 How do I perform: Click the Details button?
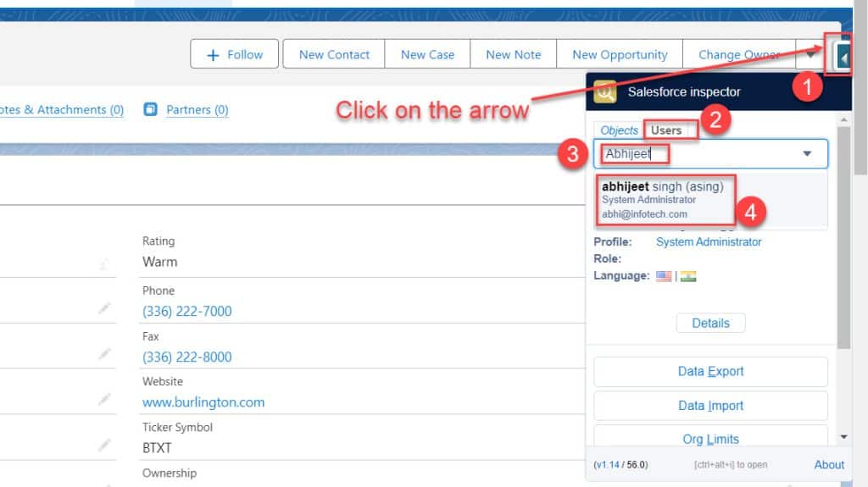[711, 324]
